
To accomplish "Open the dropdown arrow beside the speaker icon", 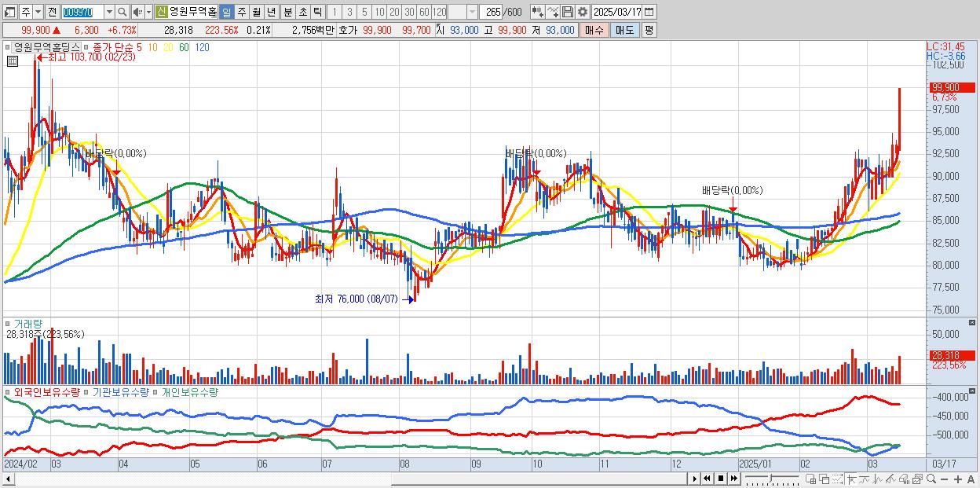I will click(148, 12).
